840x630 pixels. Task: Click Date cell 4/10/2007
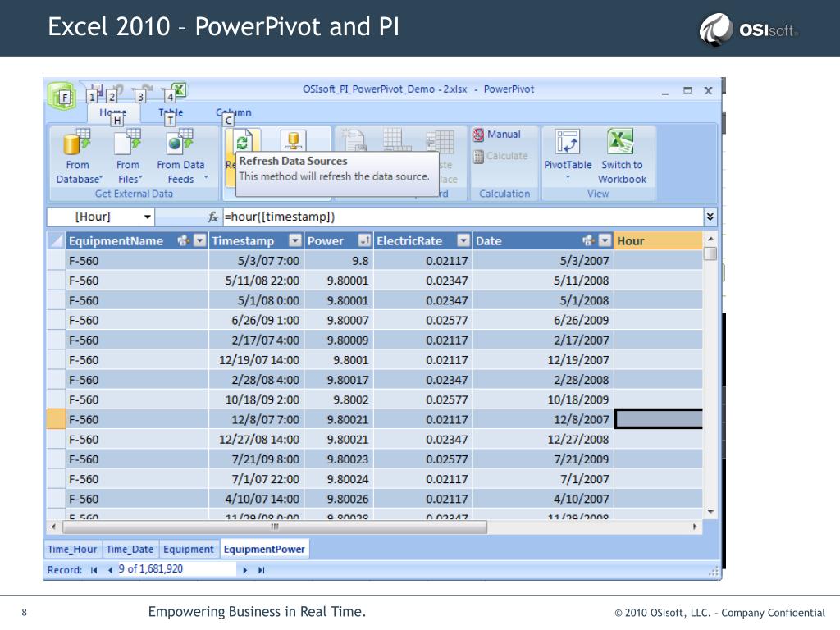(x=543, y=499)
